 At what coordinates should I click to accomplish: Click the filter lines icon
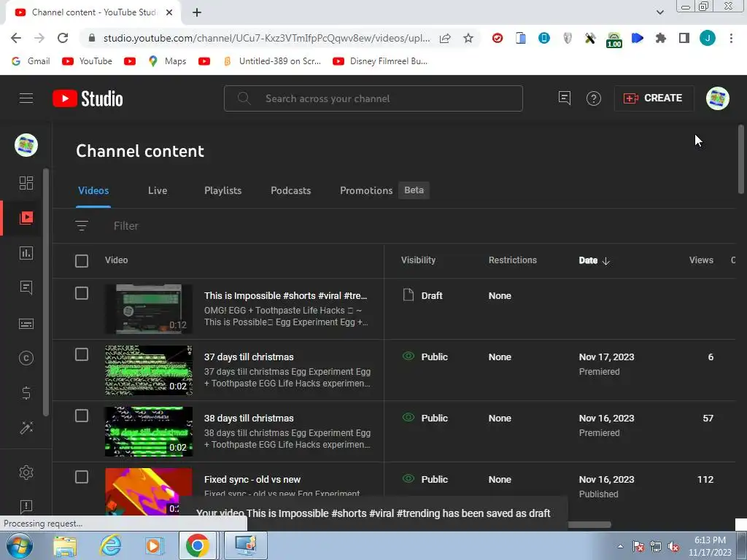pyautogui.click(x=82, y=226)
